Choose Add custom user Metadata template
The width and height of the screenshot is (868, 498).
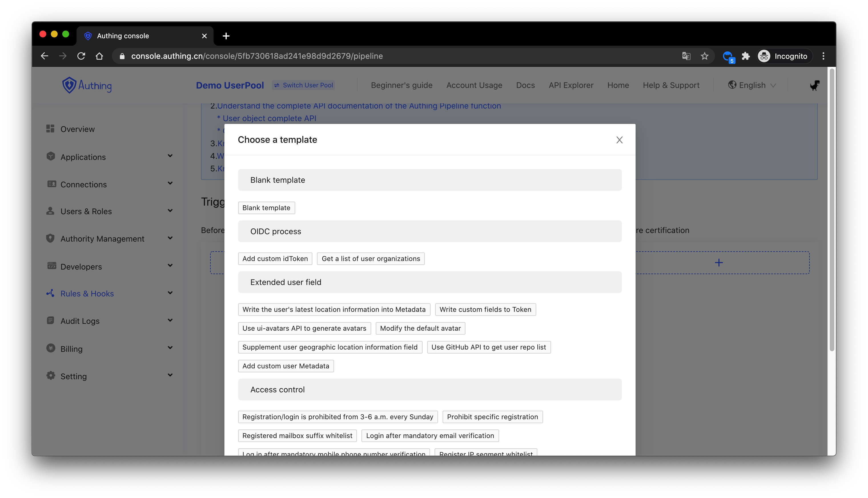(x=286, y=366)
